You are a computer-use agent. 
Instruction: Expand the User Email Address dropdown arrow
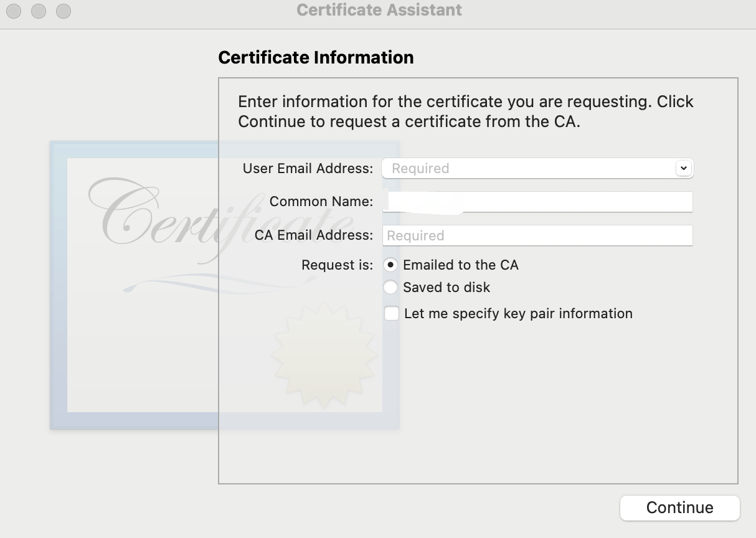point(683,168)
